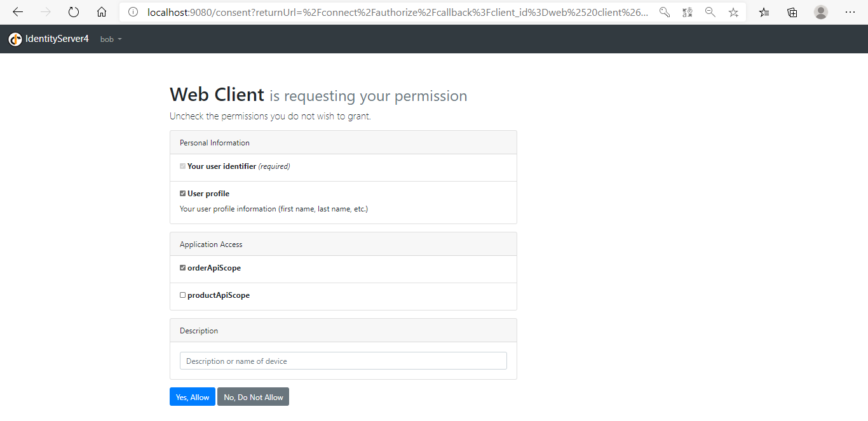Click the Description panel header
This screenshot has height=421, width=868.
[343, 331]
